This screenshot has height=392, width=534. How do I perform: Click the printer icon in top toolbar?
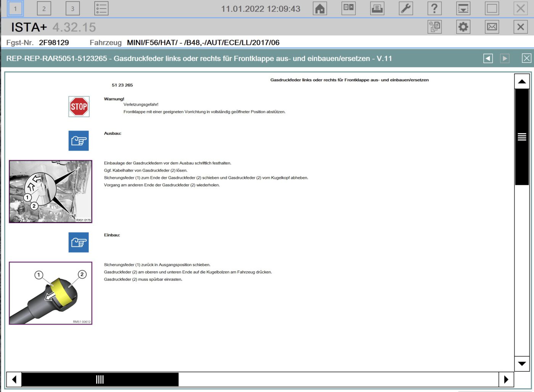[x=377, y=8]
